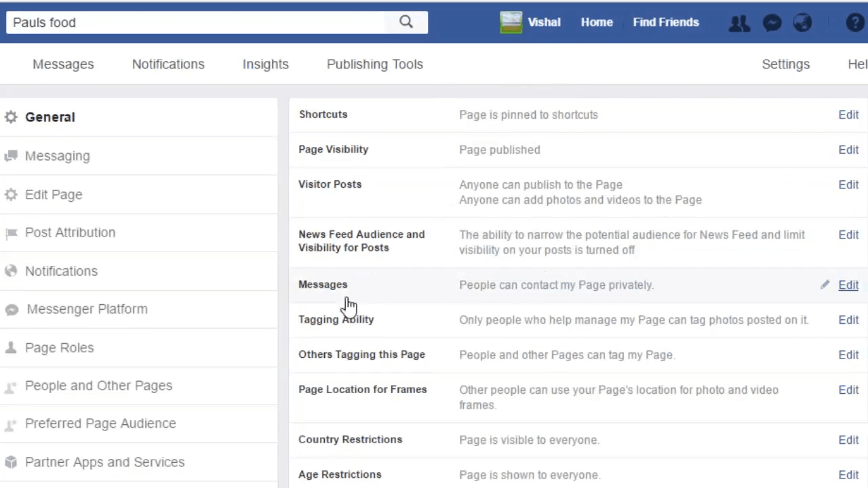
Task: Click the 'Visitor Posts' row label
Action: pos(330,184)
